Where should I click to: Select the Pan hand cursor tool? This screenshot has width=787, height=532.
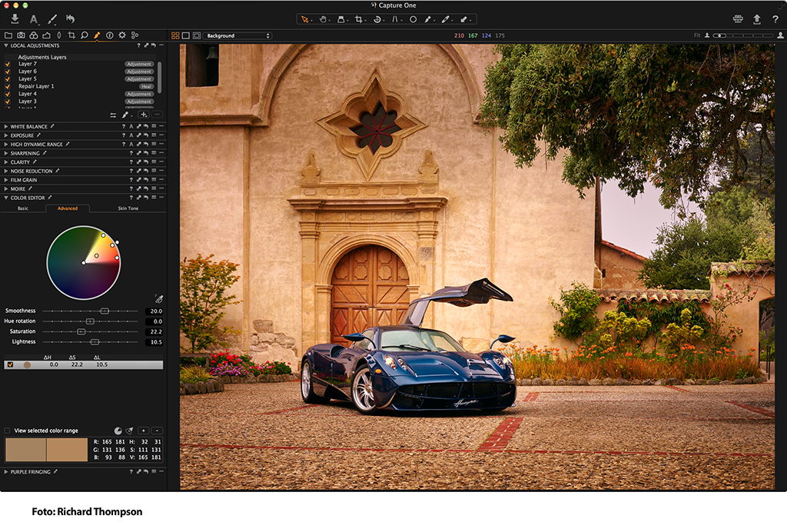(x=324, y=19)
